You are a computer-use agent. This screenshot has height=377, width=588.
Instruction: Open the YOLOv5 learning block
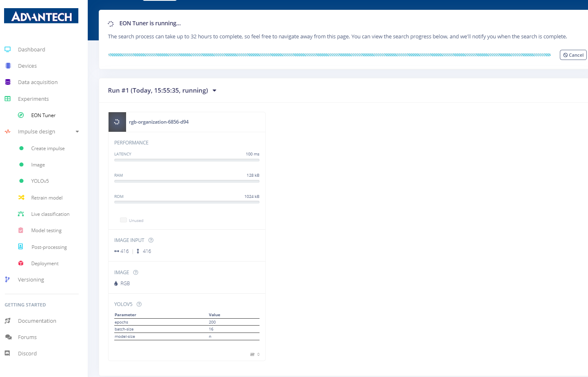click(x=40, y=181)
